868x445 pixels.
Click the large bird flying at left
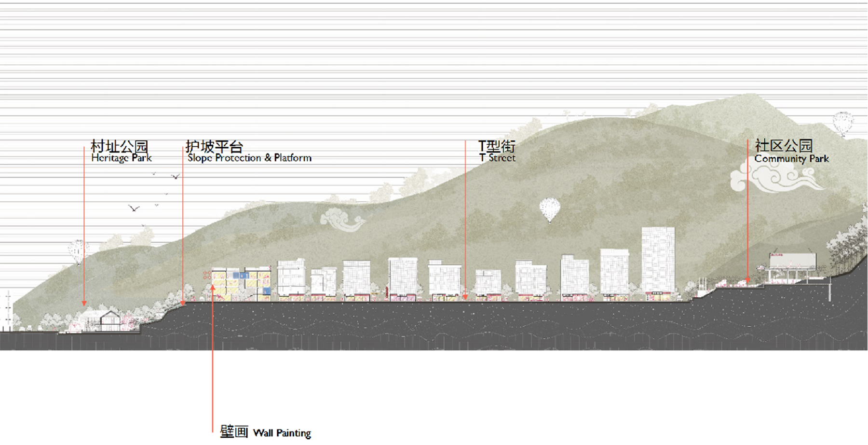pyautogui.click(x=134, y=208)
